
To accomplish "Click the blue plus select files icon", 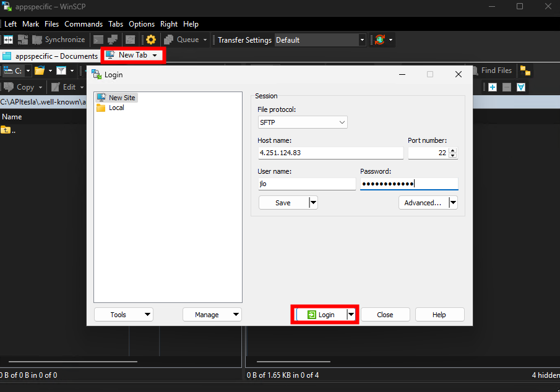I will 493,87.
